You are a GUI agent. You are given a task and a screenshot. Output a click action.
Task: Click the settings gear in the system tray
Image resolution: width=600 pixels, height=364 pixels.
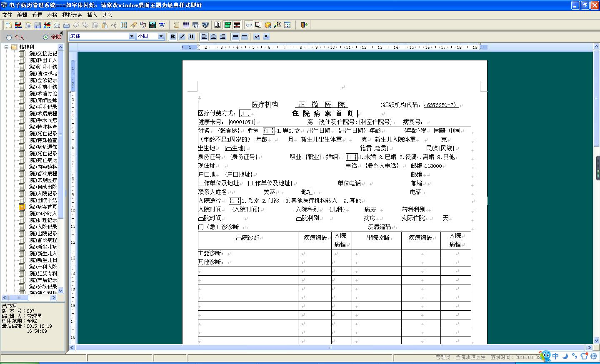pyautogui.click(x=593, y=357)
